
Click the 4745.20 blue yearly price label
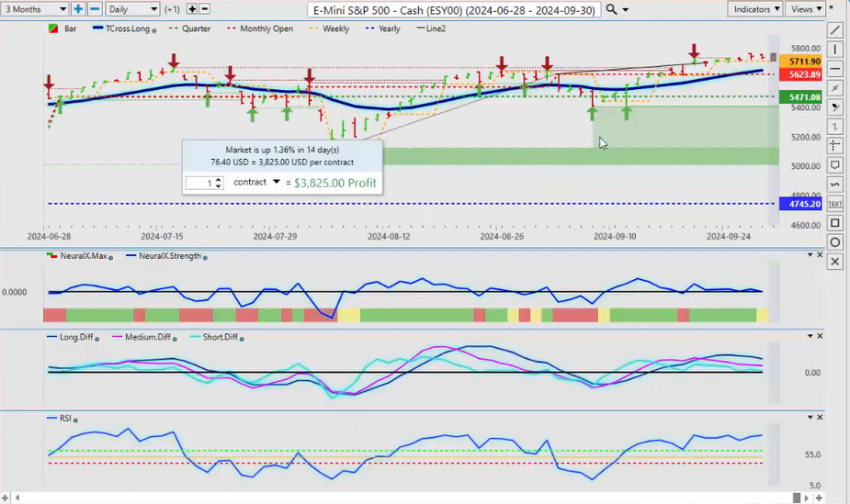[800, 204]
